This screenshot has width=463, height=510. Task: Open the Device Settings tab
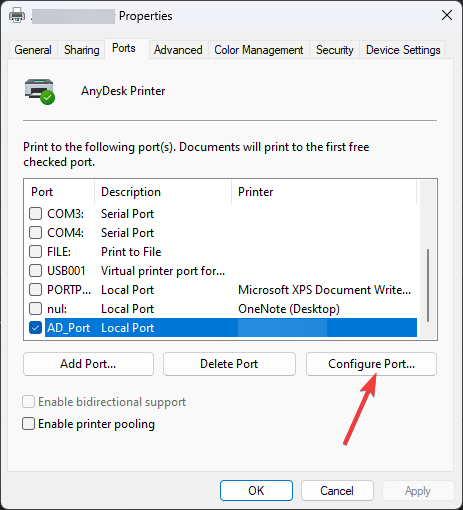pos(403,50)
